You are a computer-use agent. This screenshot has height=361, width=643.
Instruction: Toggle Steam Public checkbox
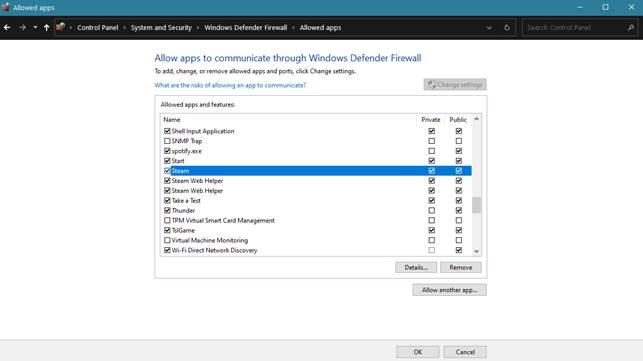click(x=458, y=171)
